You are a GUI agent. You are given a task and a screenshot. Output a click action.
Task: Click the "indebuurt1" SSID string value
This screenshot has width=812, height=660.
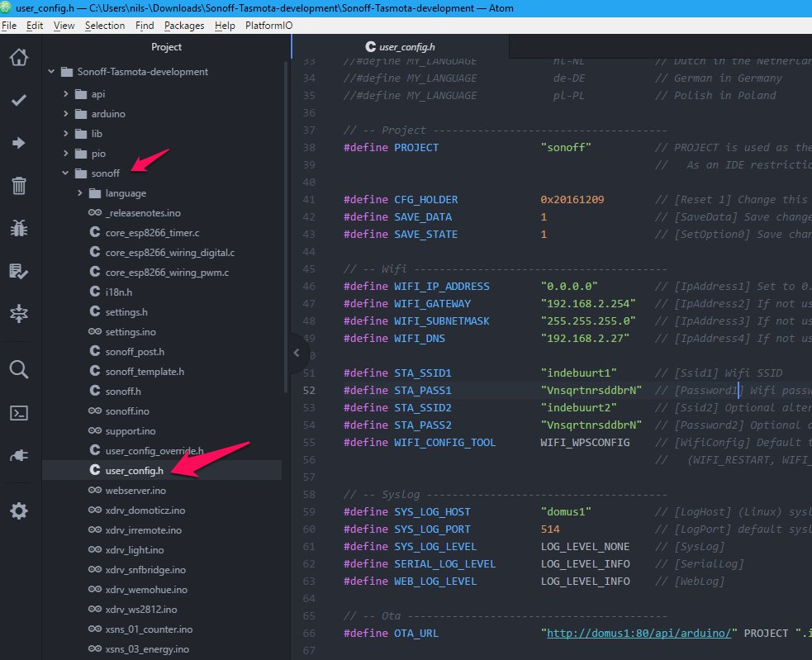click(x=578, y=373)
